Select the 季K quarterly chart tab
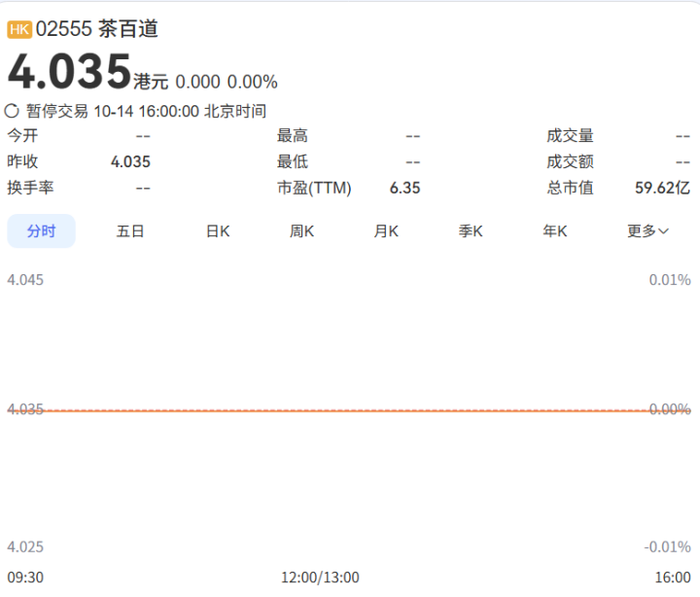700x597 pixels. [x=471, y=231]
